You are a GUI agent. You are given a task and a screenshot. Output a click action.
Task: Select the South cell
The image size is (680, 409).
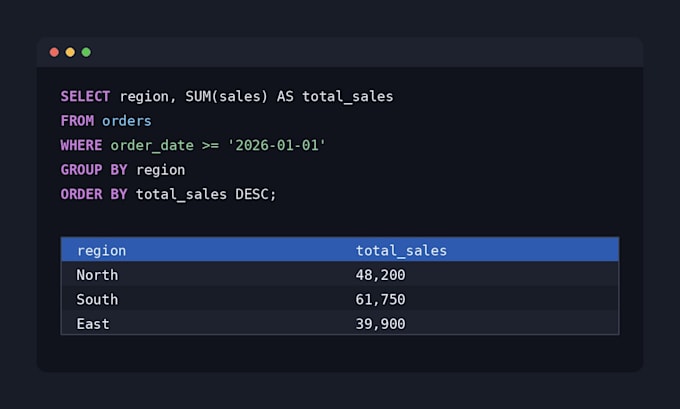coord(97,299)
